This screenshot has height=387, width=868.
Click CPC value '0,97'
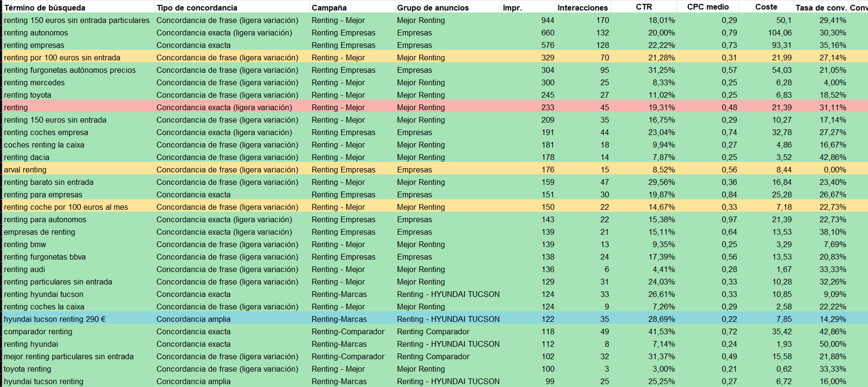click(x=729, y=219)
